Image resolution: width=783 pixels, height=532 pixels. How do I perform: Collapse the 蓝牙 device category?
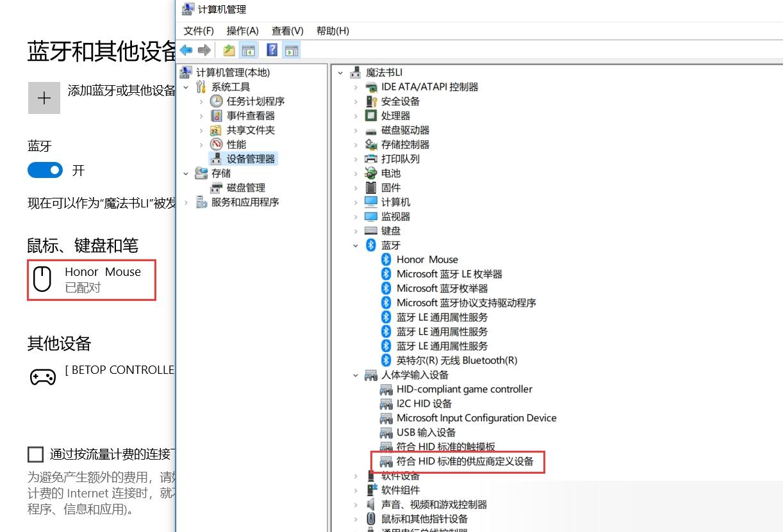pos(356,245)
